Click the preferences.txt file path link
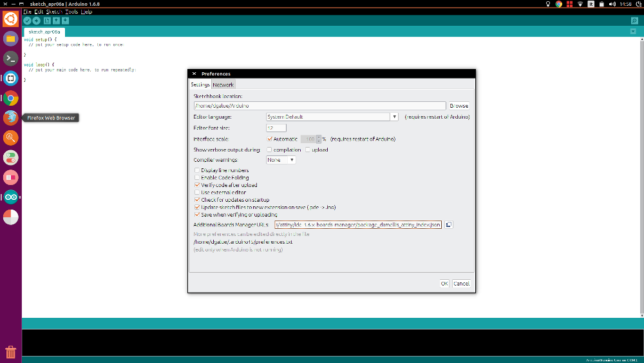This screenshot has width=644, height=363. [243, 242]
